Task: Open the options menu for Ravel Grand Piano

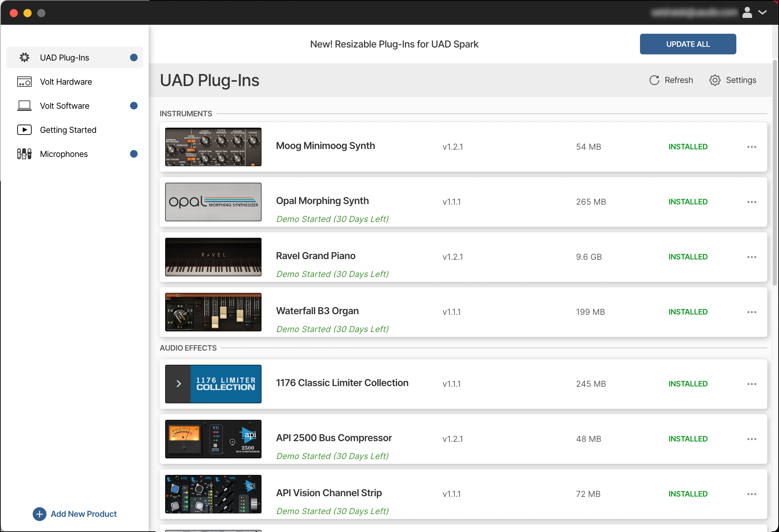Action: pos(752,257)
